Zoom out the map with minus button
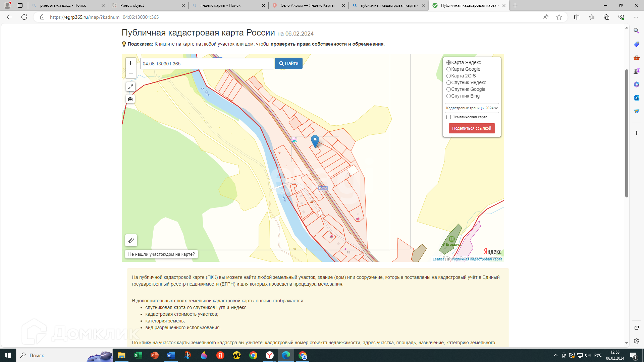644x362 pixels. (x=130, y=73)
